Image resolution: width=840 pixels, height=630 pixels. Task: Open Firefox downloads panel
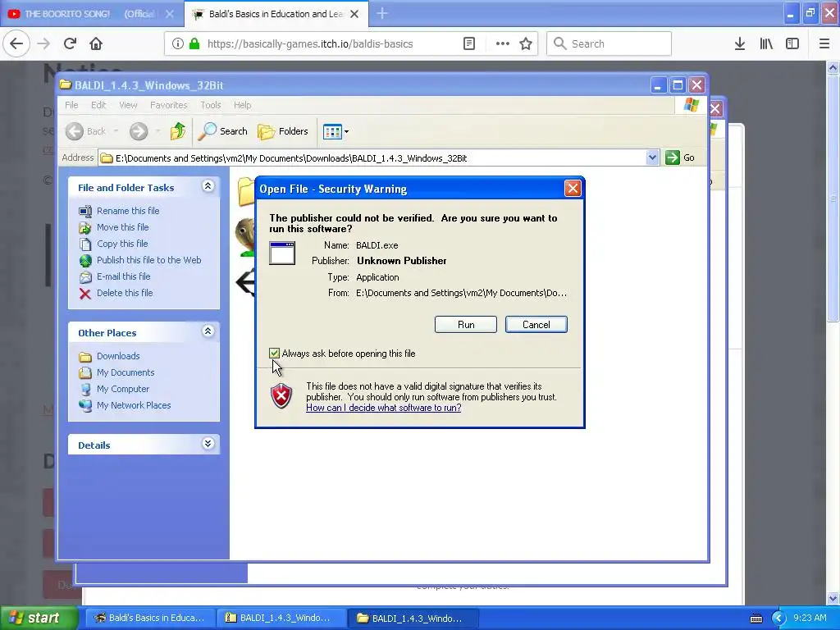tap(739, 43)
